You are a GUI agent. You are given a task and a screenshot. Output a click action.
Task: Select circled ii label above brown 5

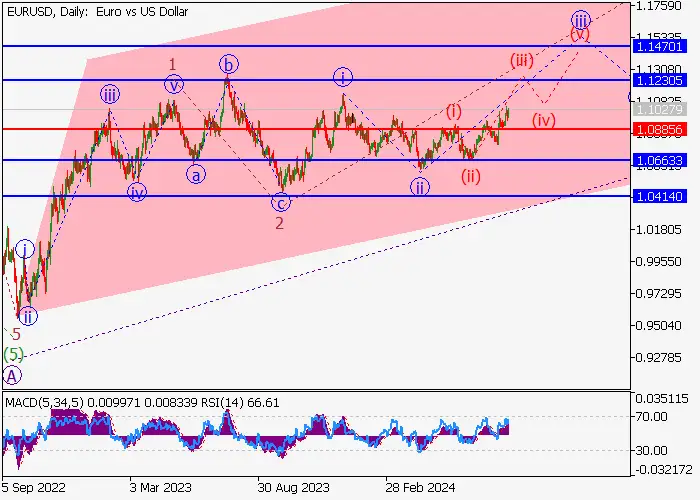28,316
